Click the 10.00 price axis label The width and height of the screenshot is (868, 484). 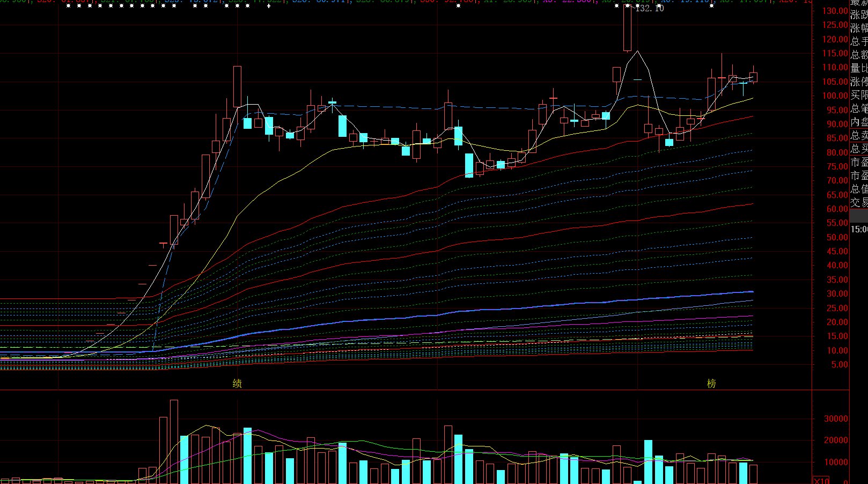837,350
